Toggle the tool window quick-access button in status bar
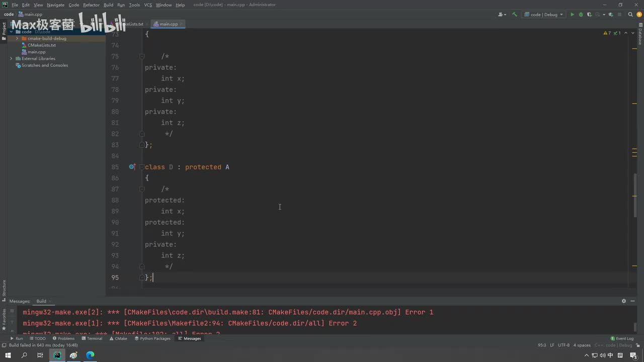 pyautogui.click(x=4, y=345)
